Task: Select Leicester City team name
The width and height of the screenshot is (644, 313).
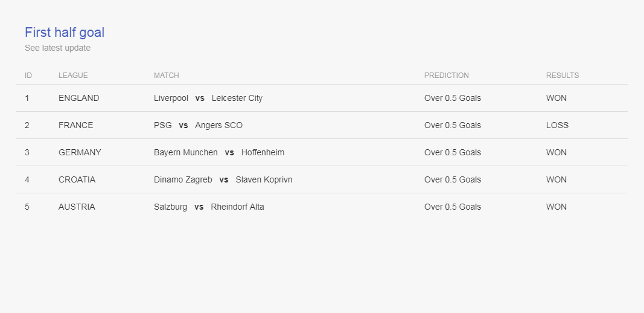Action: (237, 98)
